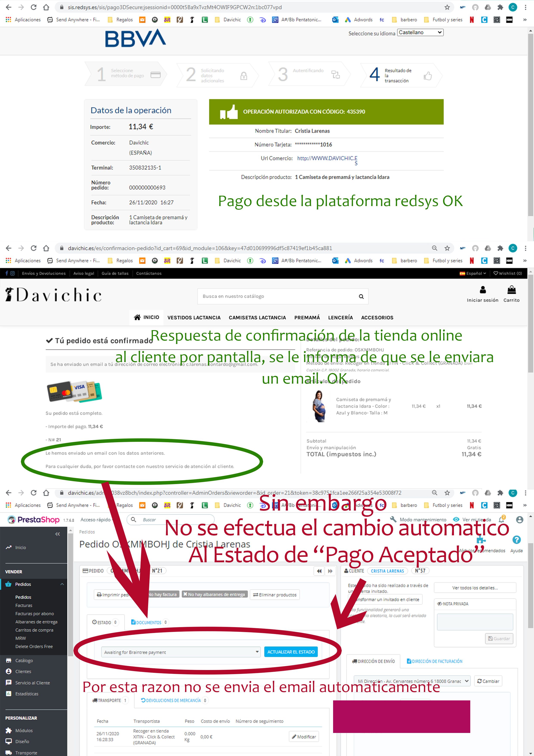Open Guía de tallas link
This screenshot has width=534, height=756.
[115, 273]
